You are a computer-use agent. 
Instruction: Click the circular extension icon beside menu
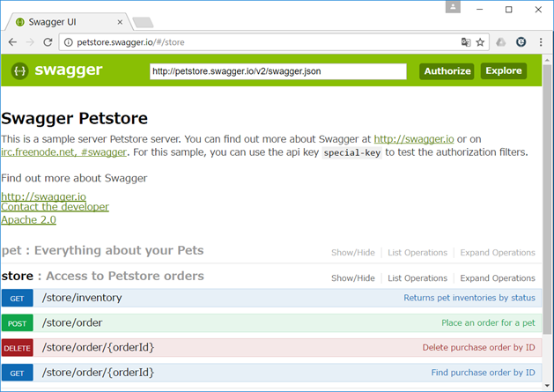click(x=521, y=42)
